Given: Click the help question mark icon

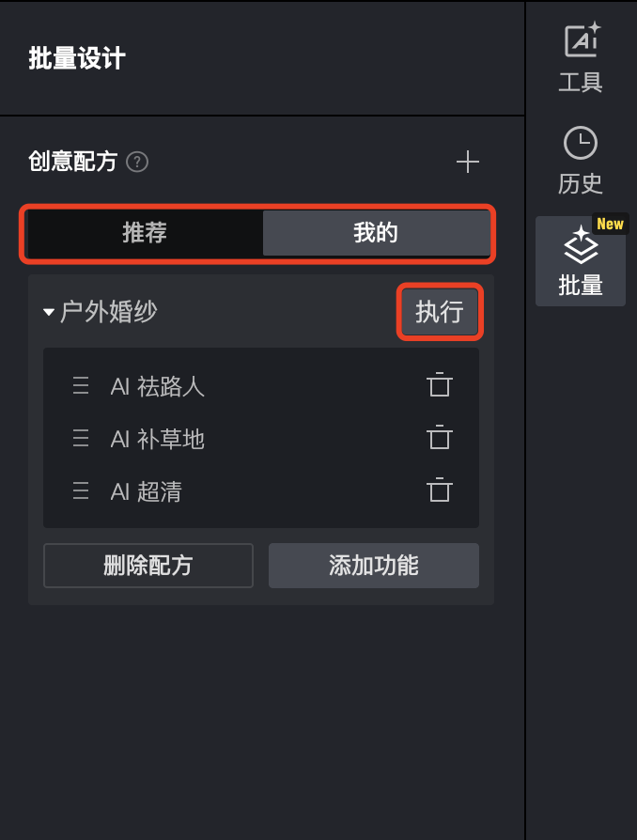Looking at the screenshot, I should pyautogui.click(x=137, y=163).
